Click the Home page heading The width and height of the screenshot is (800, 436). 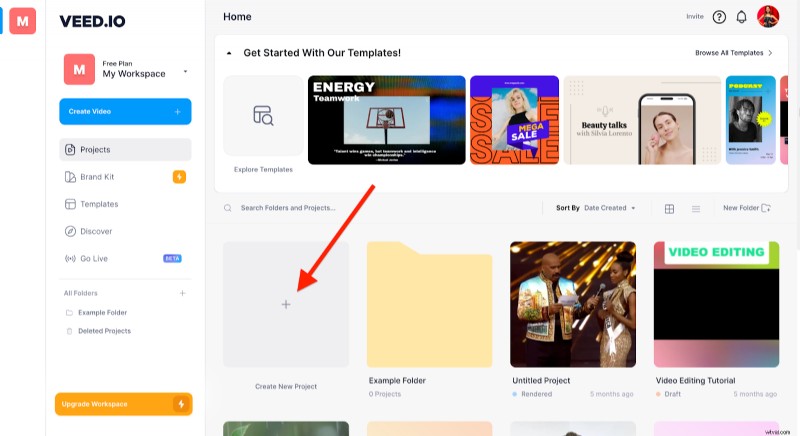point(237,17)
